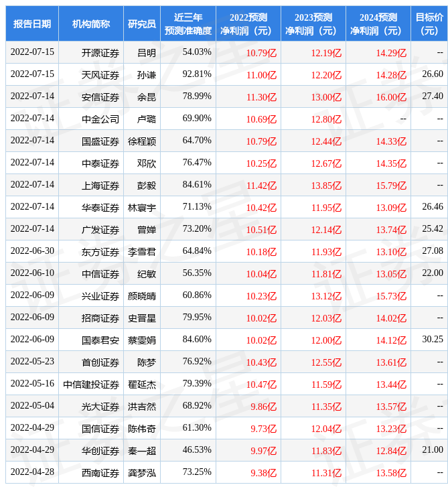Click researcher name 徐程颖
The image size is (448, 489).
pyautogui.click(x=142, y=141)
